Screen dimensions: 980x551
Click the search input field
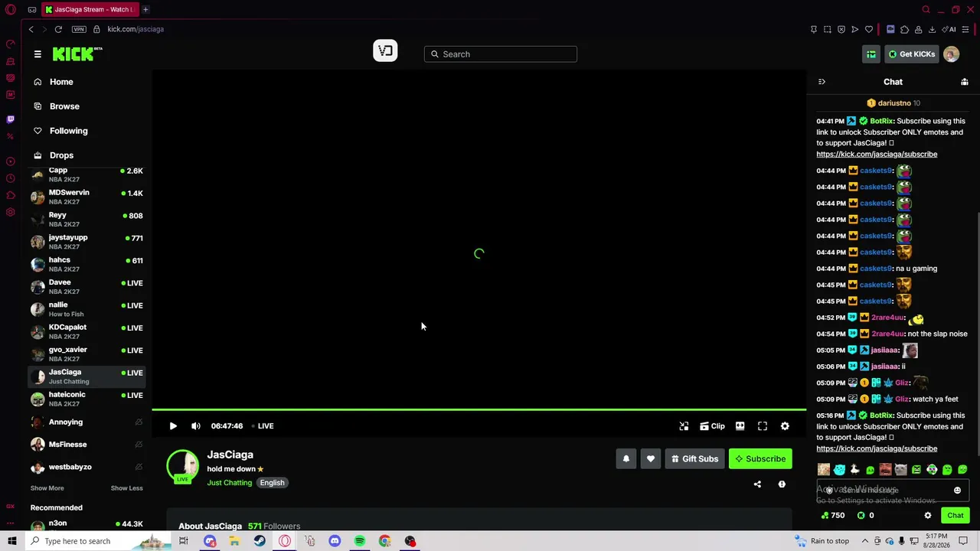(501, 54)
